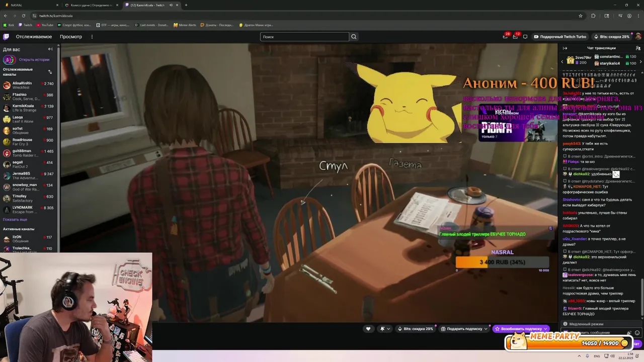Open the Jerma985 channel in the sidebar
Screen dimensions: 644x362
point(29,175)
